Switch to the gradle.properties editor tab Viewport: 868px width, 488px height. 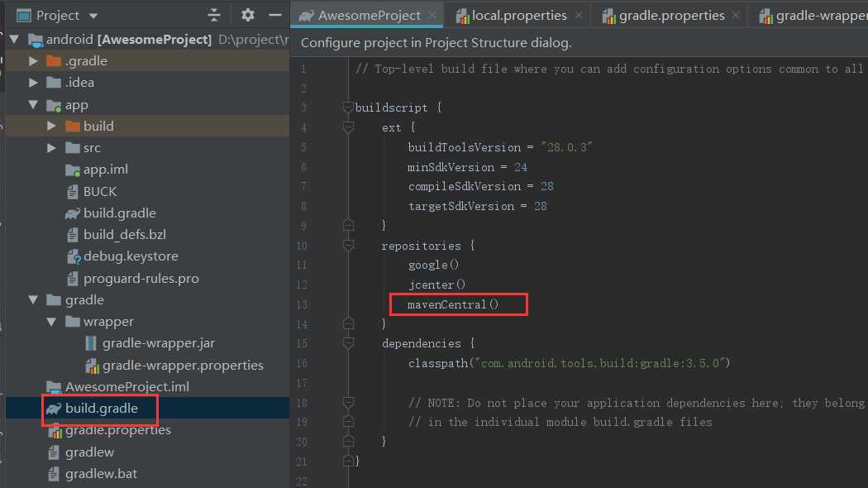(x=671, y=16)
